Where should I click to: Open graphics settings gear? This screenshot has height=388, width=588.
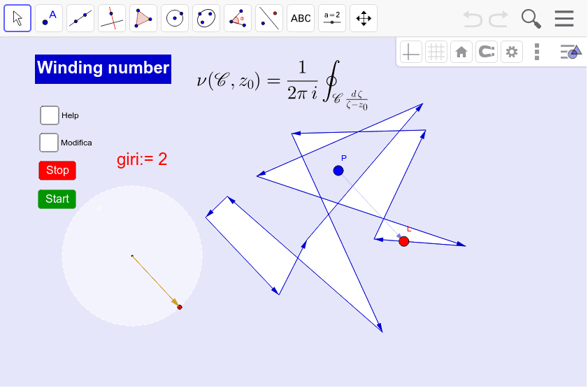click(512, 52)
